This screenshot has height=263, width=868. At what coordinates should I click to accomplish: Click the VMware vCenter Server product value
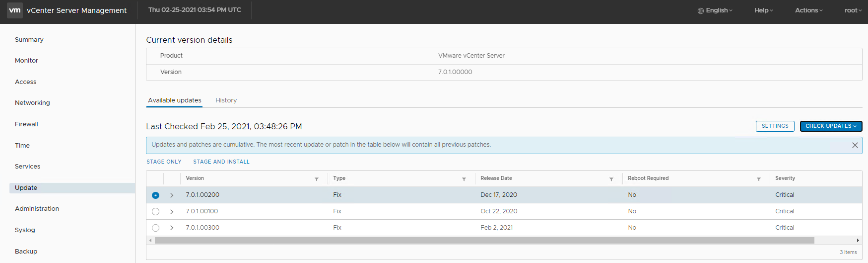pos(471,56)
